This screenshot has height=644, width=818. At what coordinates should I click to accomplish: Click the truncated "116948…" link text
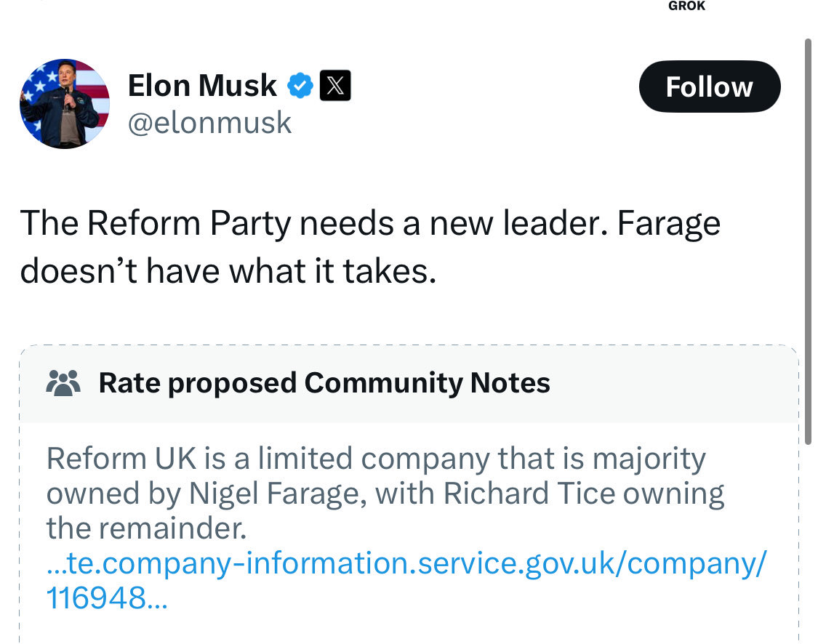[106, 598]
